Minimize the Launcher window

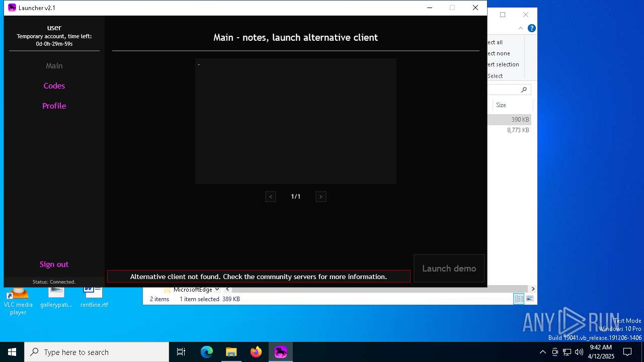(x=430, y=8)
